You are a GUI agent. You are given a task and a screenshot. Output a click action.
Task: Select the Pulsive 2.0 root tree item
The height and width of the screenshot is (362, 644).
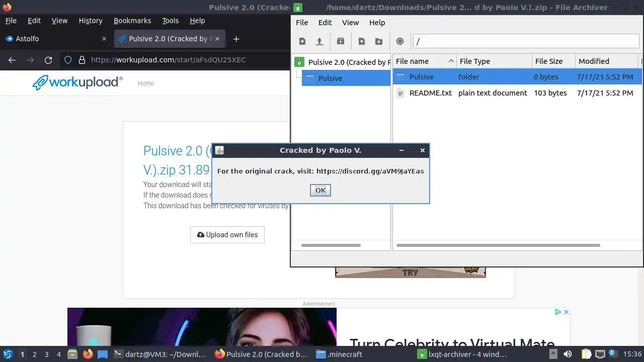tap(342, 62)
